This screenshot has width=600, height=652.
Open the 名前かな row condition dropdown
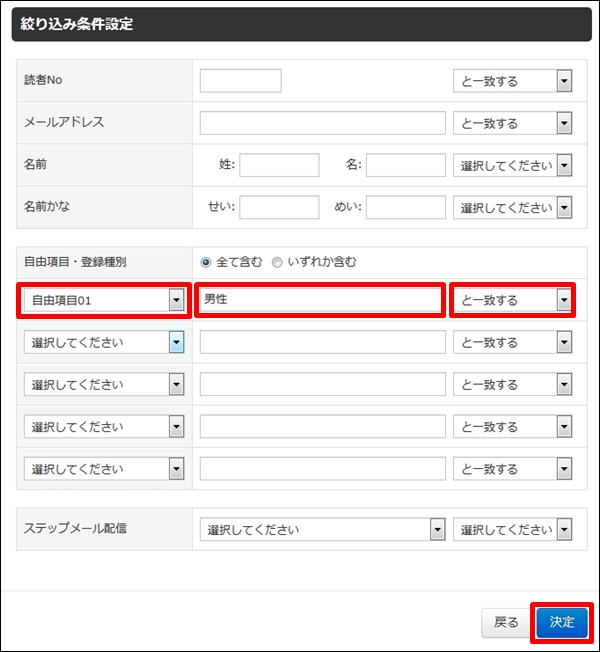512,207
